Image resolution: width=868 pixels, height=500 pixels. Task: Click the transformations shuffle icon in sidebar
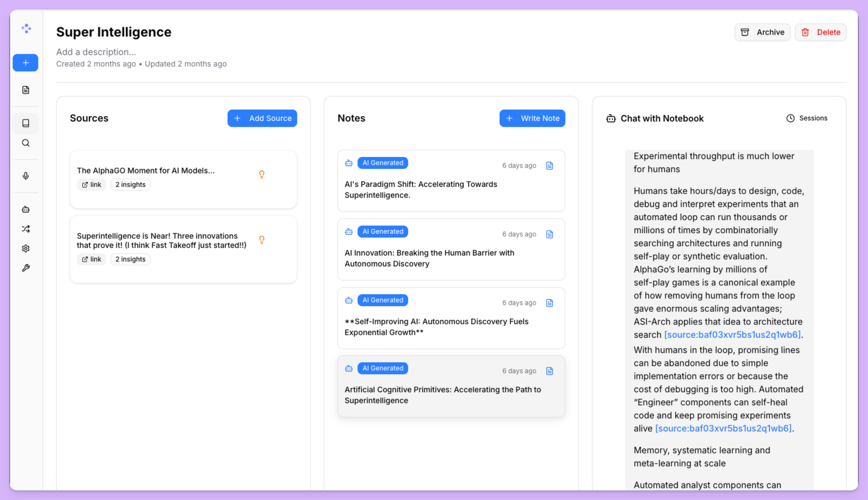pos(26,229)
